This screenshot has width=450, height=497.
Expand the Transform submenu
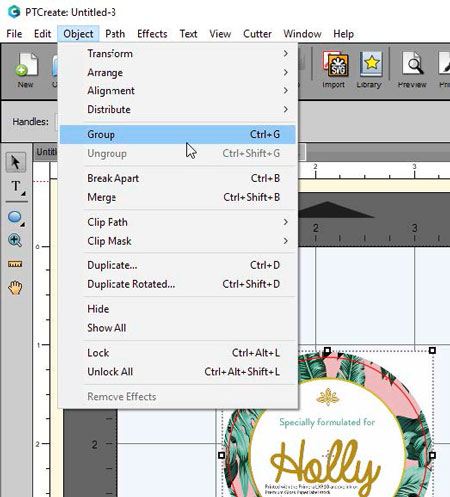tap(177, 54)
